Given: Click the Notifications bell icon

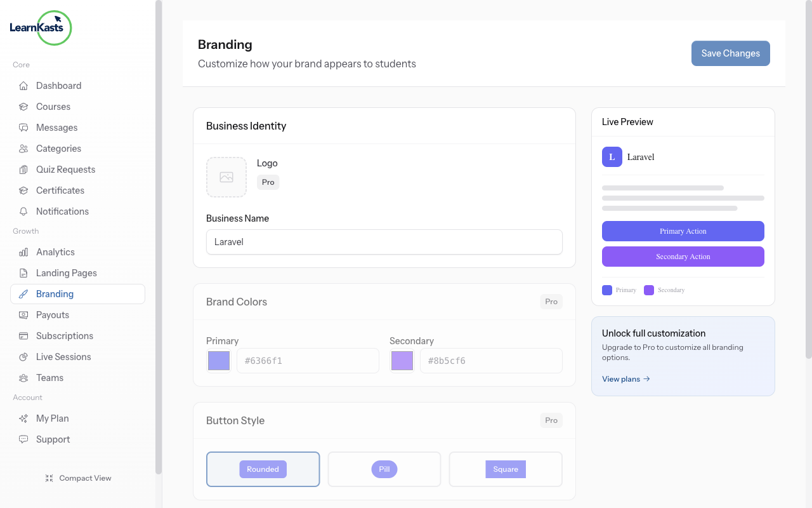Looking at the screenshot, I should tap(23, 211).
